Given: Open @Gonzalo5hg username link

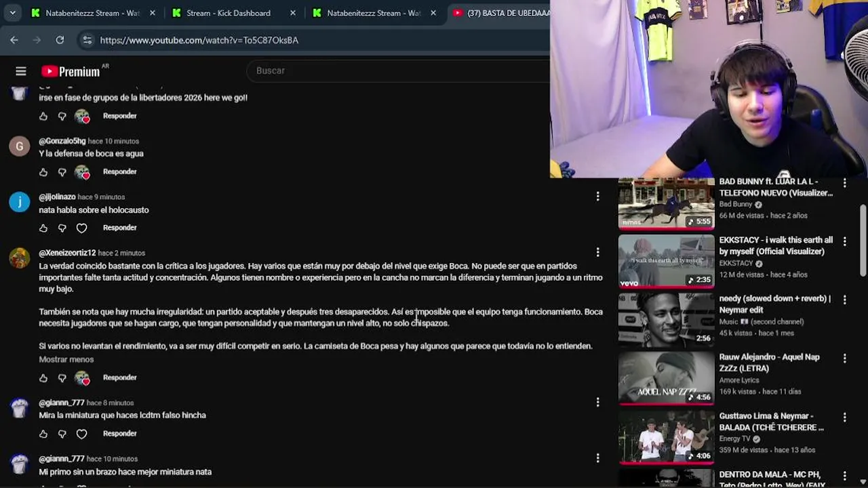Looking at the screenshot, I should pyautogui.click(x=62, y=141).
